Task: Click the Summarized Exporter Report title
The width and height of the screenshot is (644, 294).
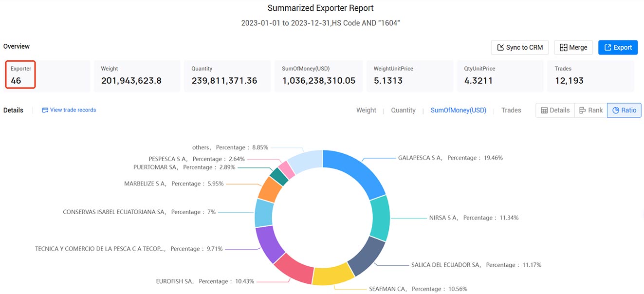Action: 321,8
